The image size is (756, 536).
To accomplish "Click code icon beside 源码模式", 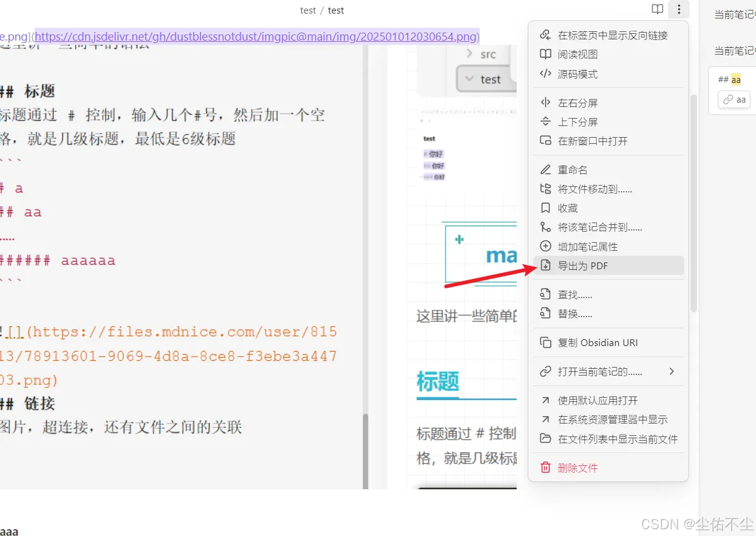I will [545, 74].
